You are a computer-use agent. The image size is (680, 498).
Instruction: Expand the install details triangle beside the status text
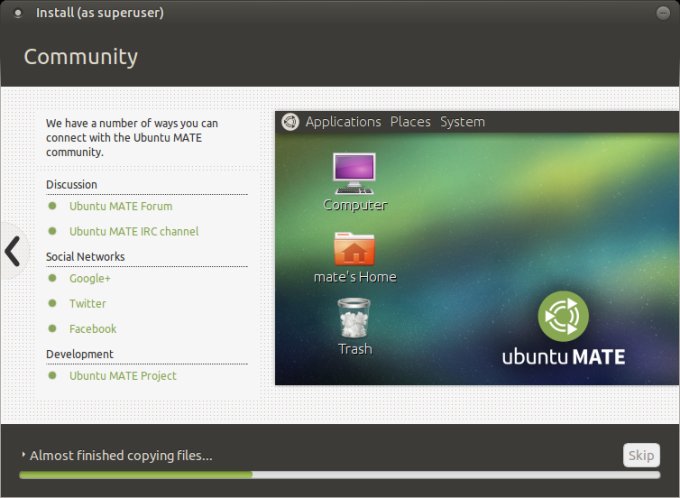pyautogui.click(x=23, y=455)
